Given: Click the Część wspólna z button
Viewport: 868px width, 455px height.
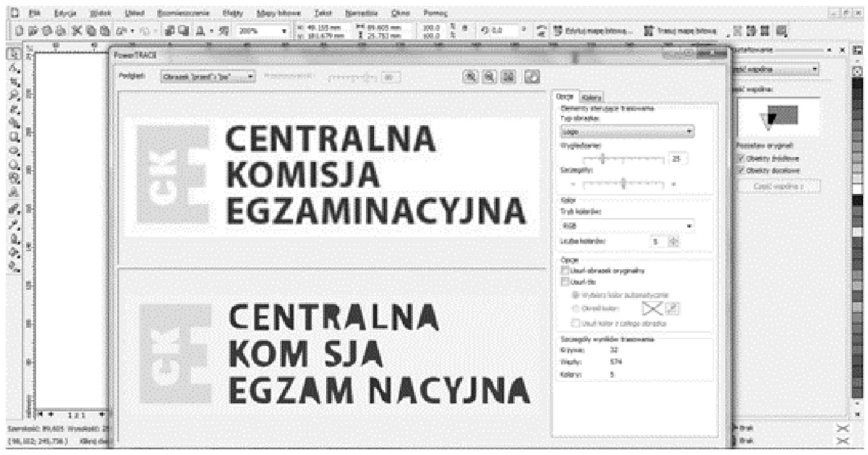Looking at the screenshot, I should pos(780,187).
